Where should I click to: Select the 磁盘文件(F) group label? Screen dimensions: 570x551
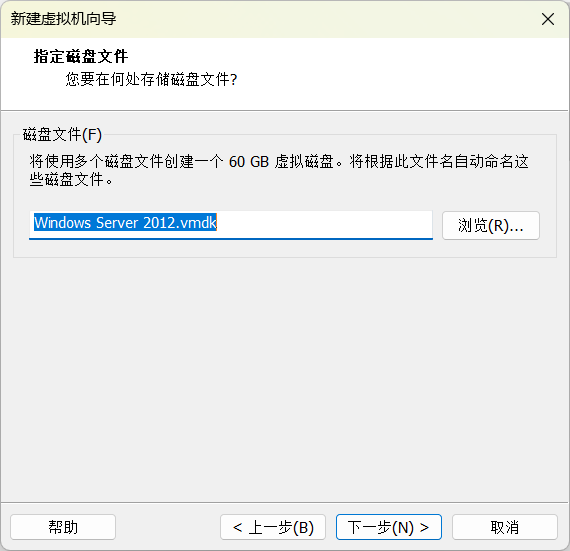[62, 134]
